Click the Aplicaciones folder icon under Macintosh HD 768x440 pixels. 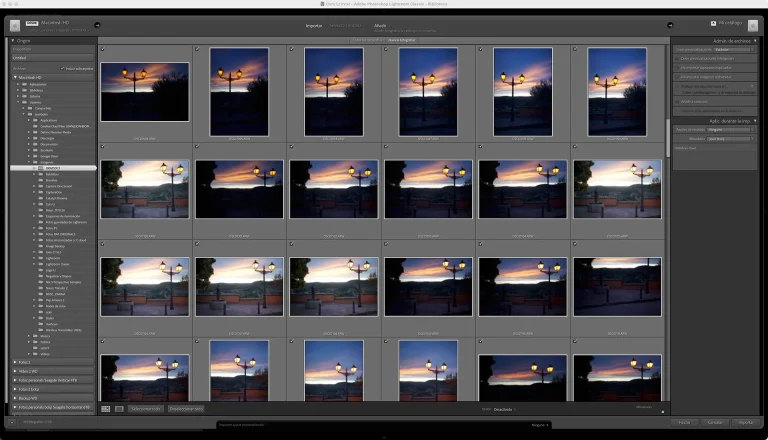[x=24, y=84]
